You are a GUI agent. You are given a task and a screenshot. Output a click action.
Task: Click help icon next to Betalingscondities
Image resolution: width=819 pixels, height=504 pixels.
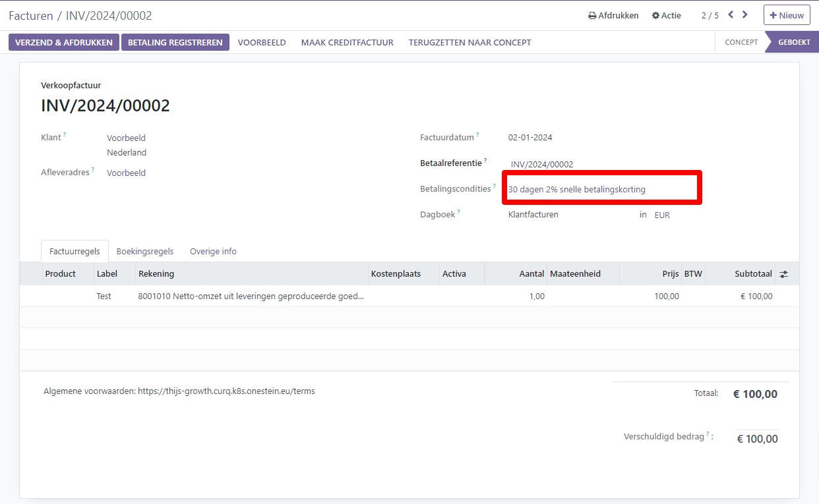coord(495,186)
